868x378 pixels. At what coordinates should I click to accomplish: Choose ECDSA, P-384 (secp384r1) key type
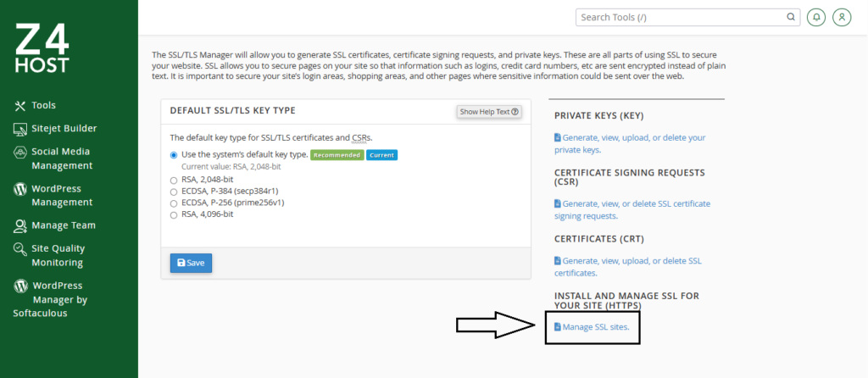coord(174,192)
